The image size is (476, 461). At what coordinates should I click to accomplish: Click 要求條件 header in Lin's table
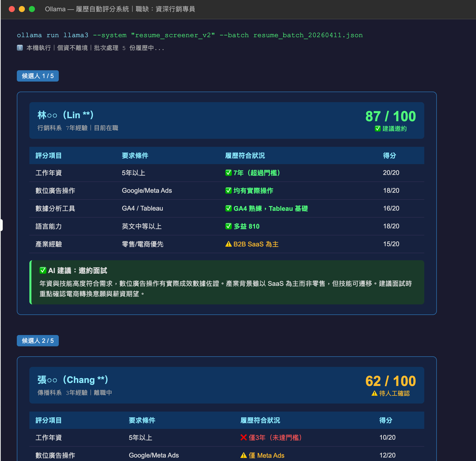pyautogui.click(x=135, y=156)
